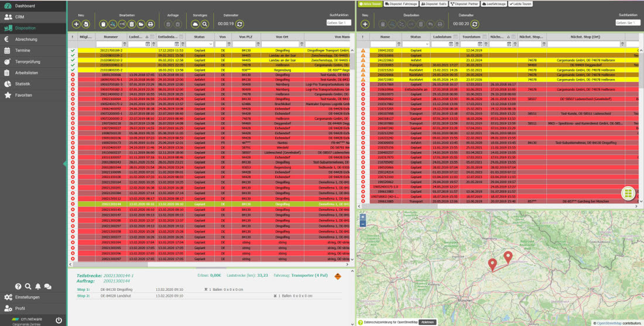The width and height of the screenshot is (644, 326).
Task: Open Profil in the sidebar
Action: click(33, 308)
